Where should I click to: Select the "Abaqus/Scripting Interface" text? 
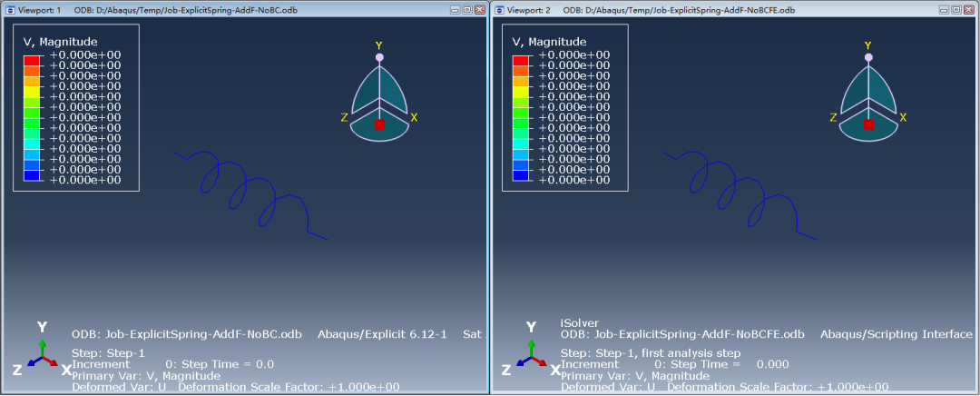[x=897, y=334]
